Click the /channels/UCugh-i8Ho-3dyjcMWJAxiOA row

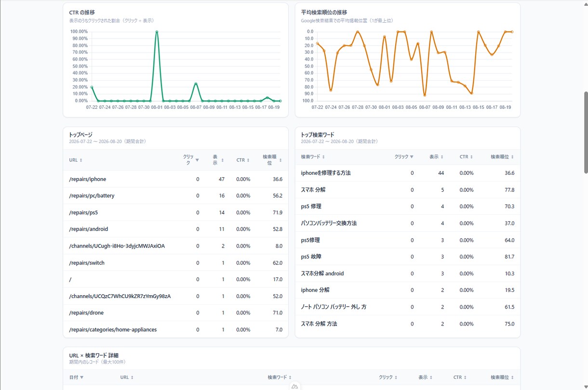[x=176, y=246]
